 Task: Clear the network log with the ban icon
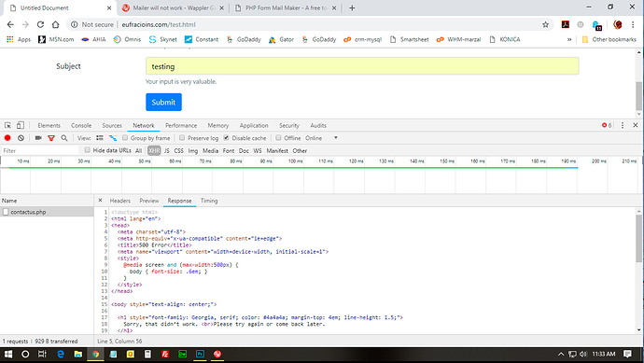click(21, 138)
